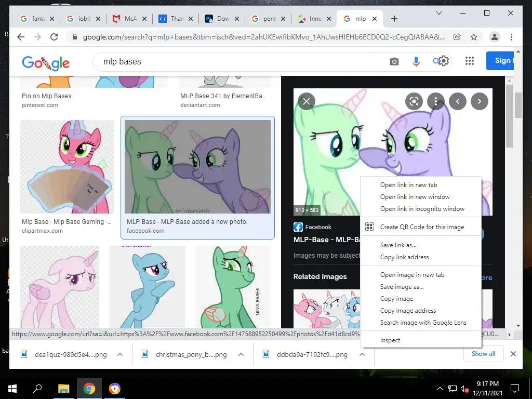Open the tab search chevron
The image size is (532, 399).
(438, 13)
